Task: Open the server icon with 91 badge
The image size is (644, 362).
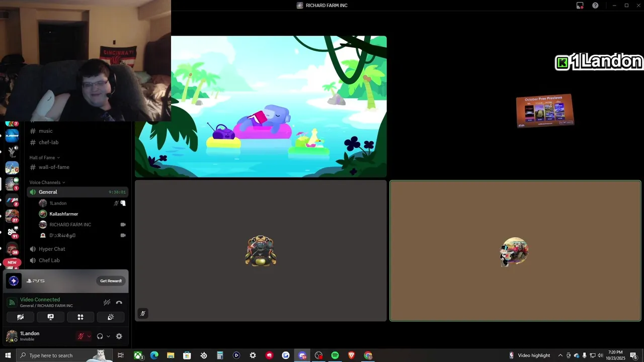Action: tap(12, 232)
